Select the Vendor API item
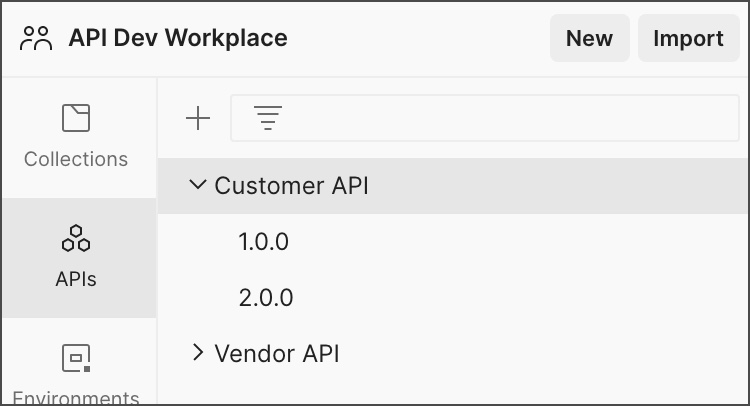This screenshot has height=406, width=750. pos(277,353)
